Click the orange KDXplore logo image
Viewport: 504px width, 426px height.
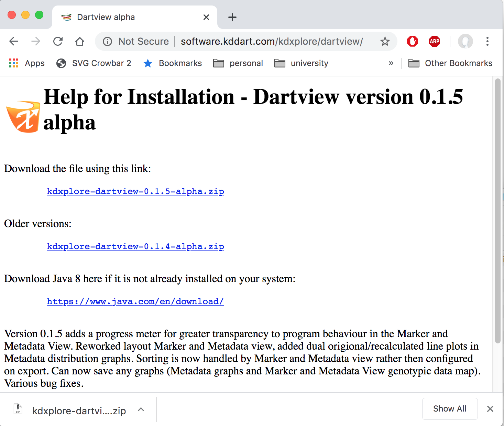(x=23, y=117)
